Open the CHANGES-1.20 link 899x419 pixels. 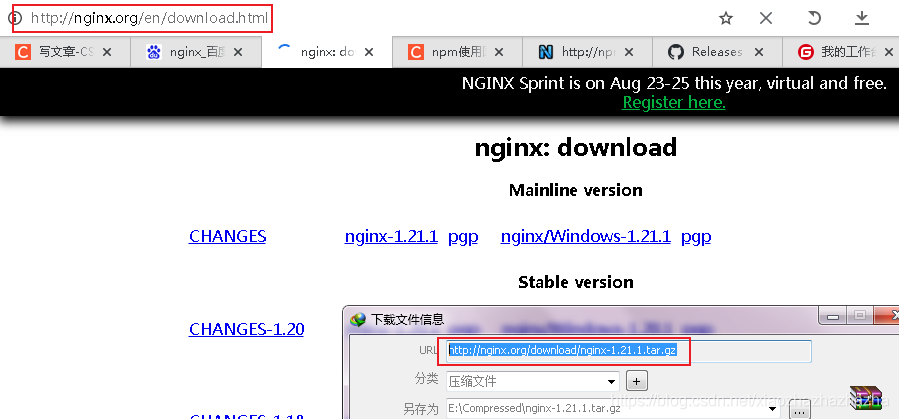click(x=247, y=329)
